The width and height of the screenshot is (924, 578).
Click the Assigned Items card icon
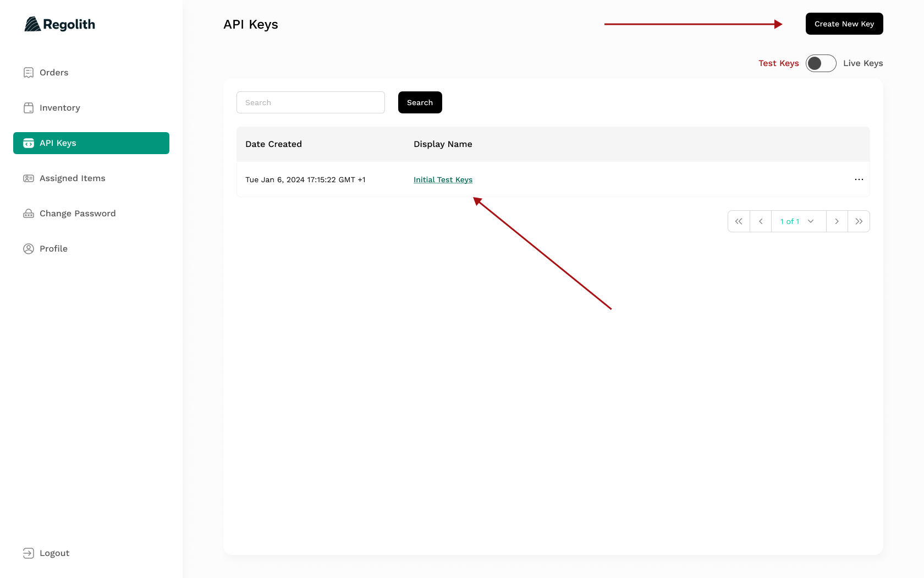pyautogui.click(x=29, y=178)
